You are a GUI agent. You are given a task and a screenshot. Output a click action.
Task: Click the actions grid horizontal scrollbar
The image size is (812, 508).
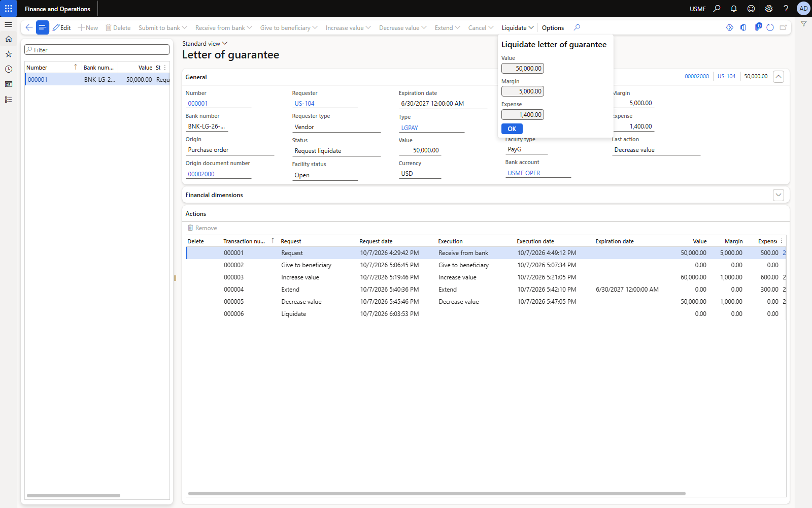coord(436,493)
